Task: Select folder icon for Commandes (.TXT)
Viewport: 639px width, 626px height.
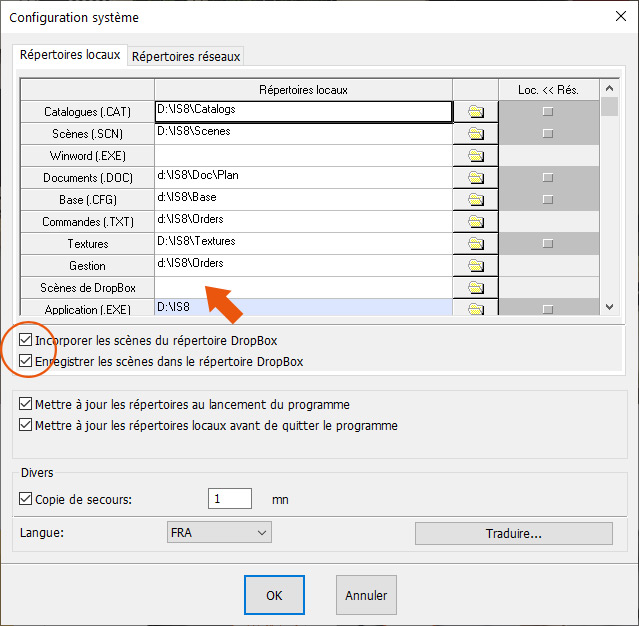Action: [475, 222]
